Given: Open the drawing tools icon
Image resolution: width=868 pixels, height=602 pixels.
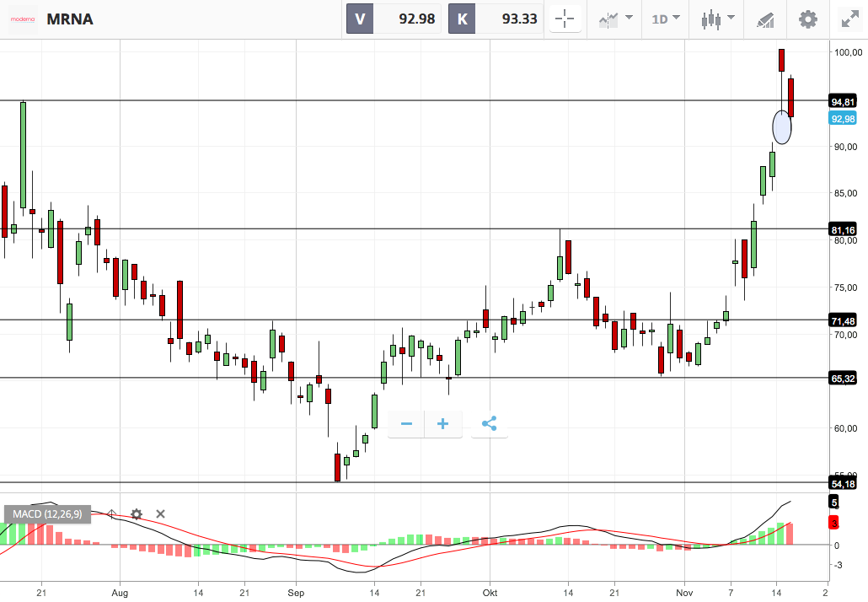Looking at the screenshot, I should pos(765,20).
